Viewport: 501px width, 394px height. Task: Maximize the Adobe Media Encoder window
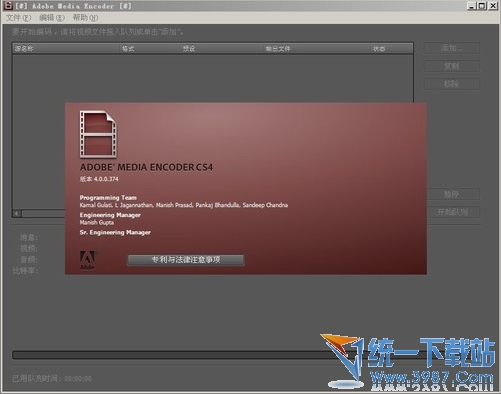482,6
